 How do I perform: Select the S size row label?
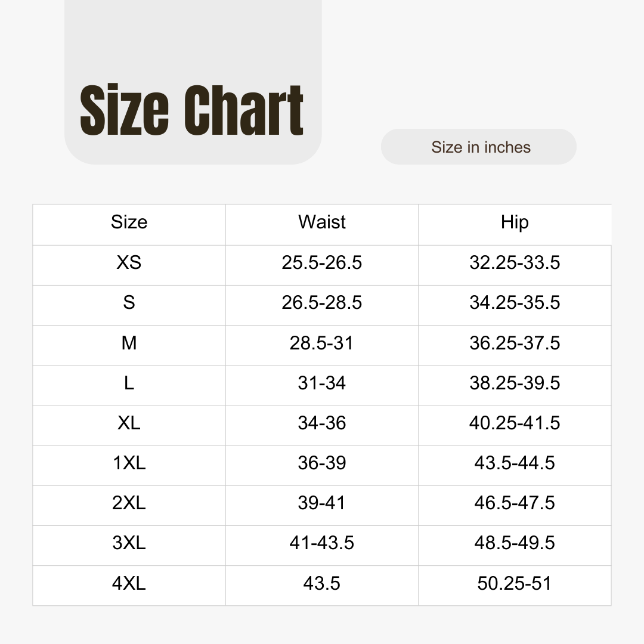(129, 303)
